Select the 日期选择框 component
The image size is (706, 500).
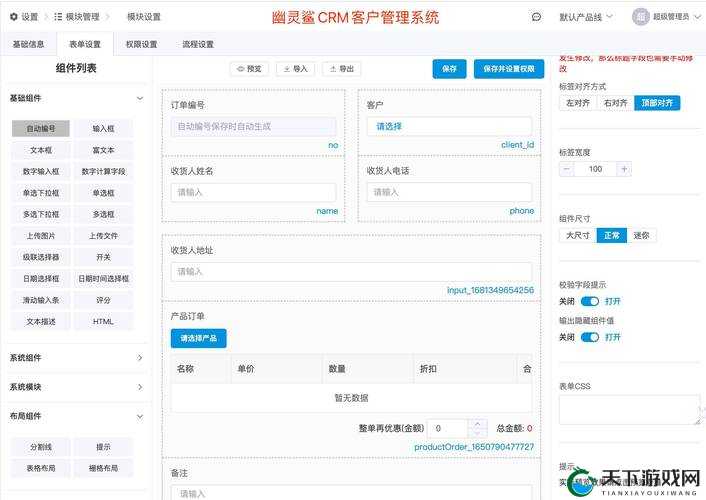tap(41, 278)
